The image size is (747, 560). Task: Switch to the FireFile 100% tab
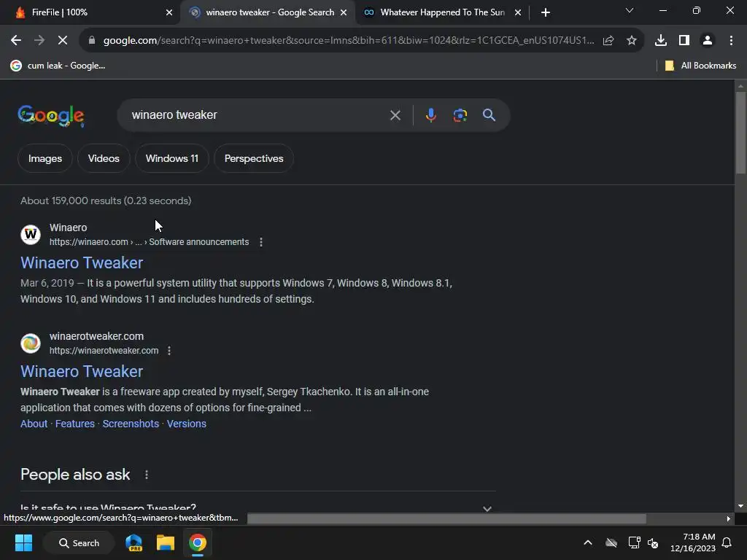(x=90, y=12)
